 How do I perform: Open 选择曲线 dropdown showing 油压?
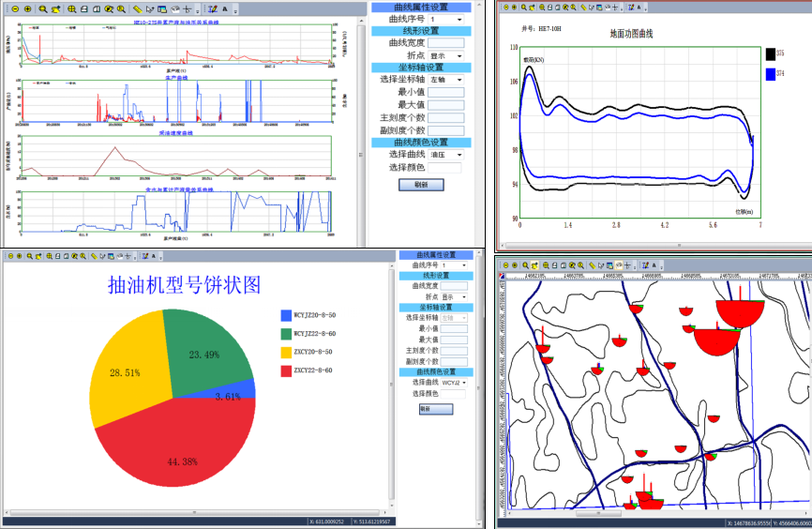point(459,154)
